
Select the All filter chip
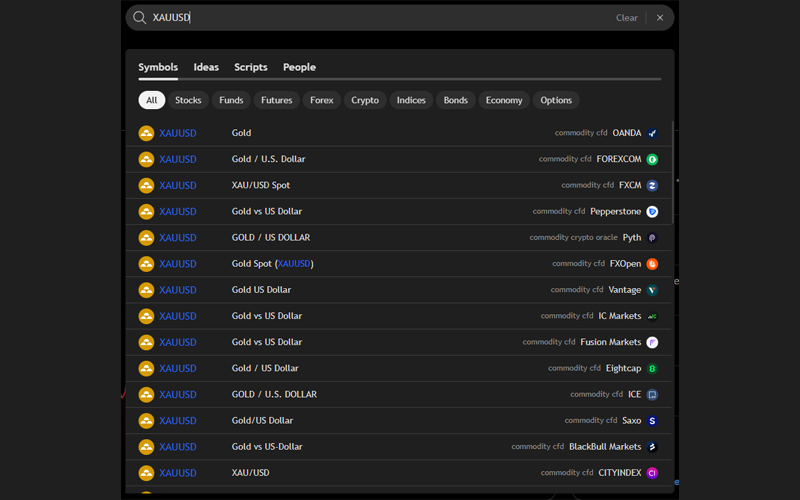click(x=152, y=100)
